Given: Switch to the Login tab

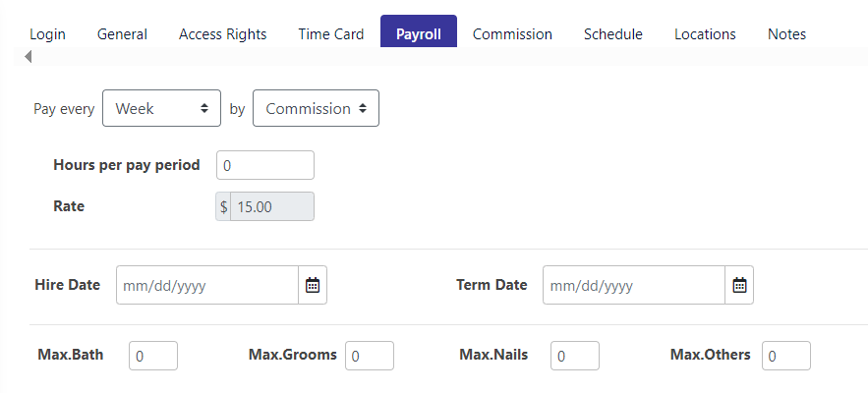Looking at the screenshot, I should coord(47,34).
